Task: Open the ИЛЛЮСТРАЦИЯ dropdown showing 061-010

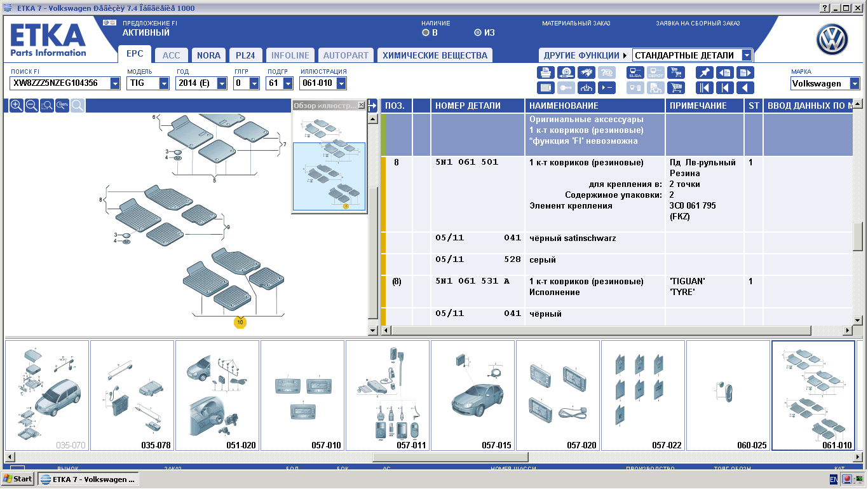Action: pos(341,83)
